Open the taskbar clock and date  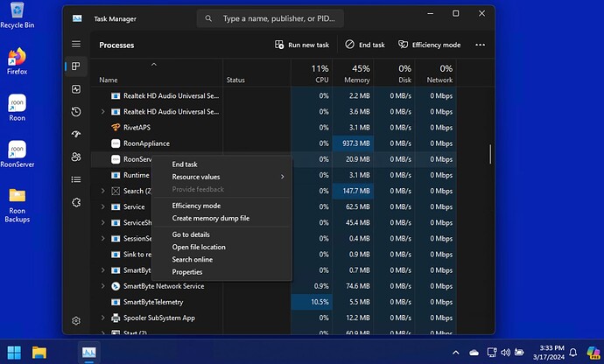coord(549,353)
